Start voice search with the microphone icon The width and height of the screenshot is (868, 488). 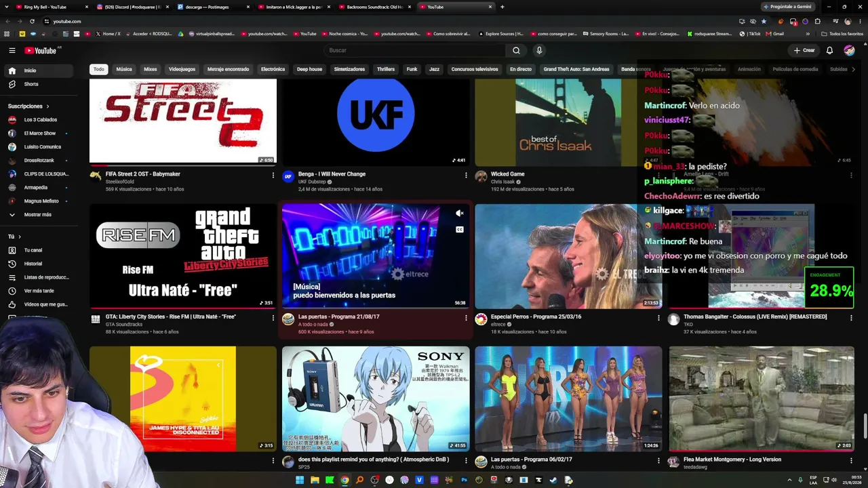click(539, 50)
